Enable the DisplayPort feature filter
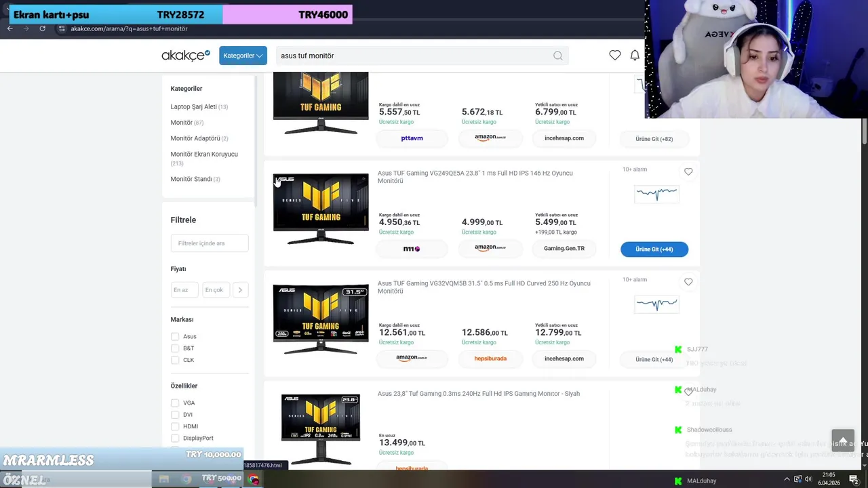The width and height of the screenshot is (868, 488). tap(175, 438)
